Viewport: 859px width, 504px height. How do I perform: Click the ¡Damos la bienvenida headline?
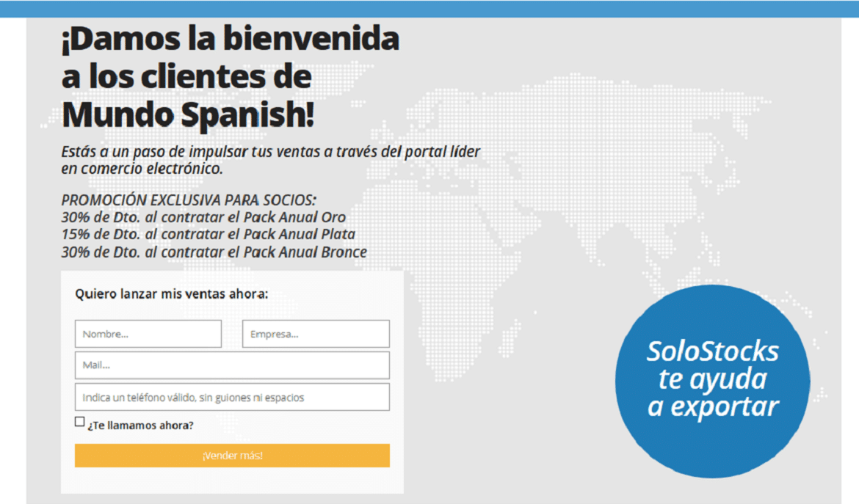click(x=230, y=76)
